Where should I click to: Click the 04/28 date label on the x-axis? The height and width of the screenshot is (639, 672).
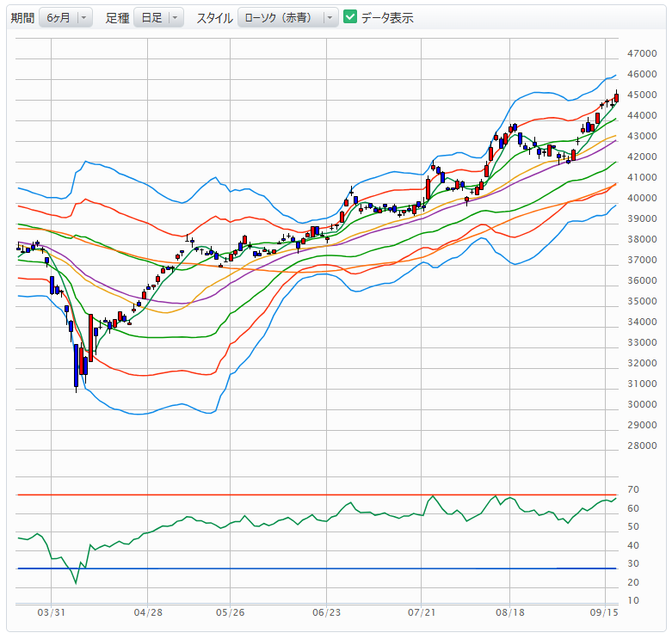(x=149, y=612)
